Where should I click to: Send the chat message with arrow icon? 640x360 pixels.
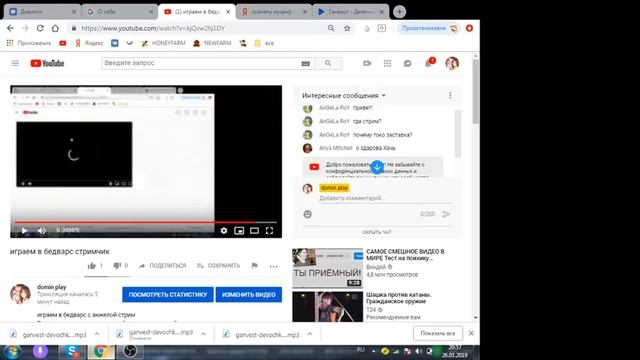[x=447, y=214]
